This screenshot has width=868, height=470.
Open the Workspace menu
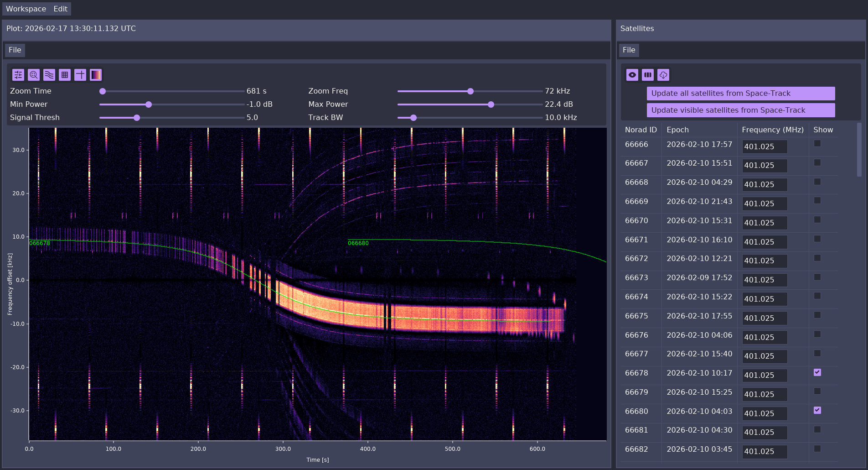(26, 9)
